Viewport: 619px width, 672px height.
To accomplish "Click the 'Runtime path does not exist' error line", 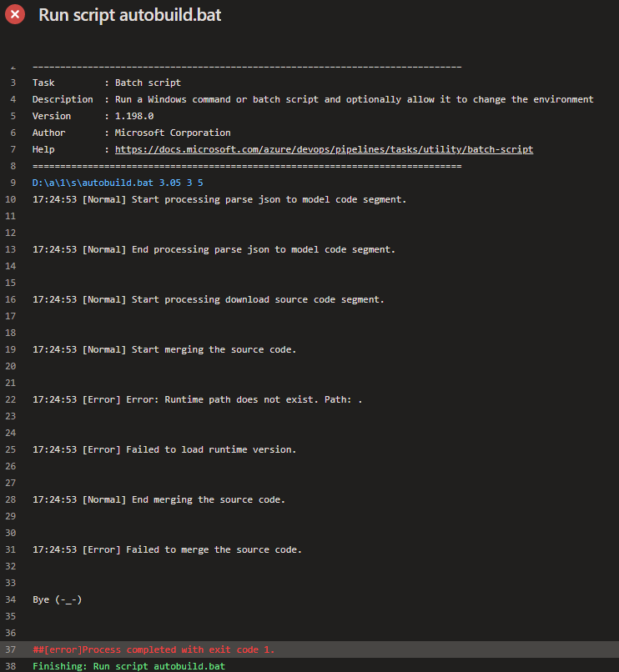I will coord(197,399).
